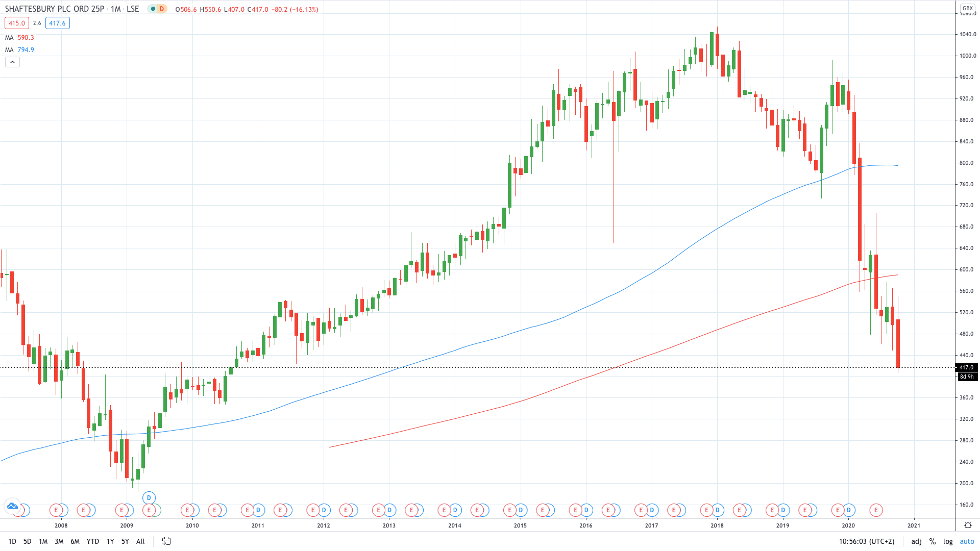Open the go-to-date calendar icon

[166, 541]
